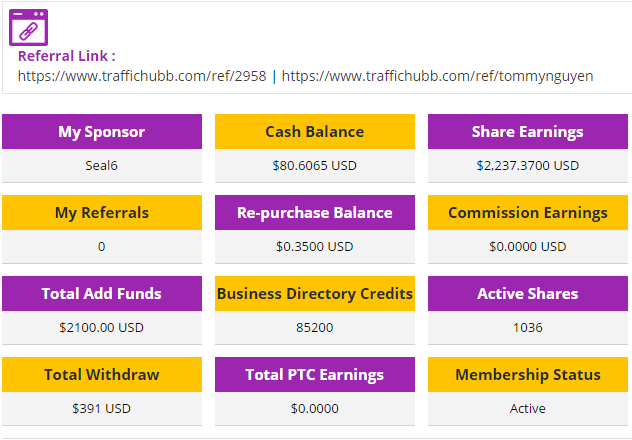This screenshot has width=632, height=440.
Task: Open the Total Add Funds header
Action: click(x=102, y=294)
